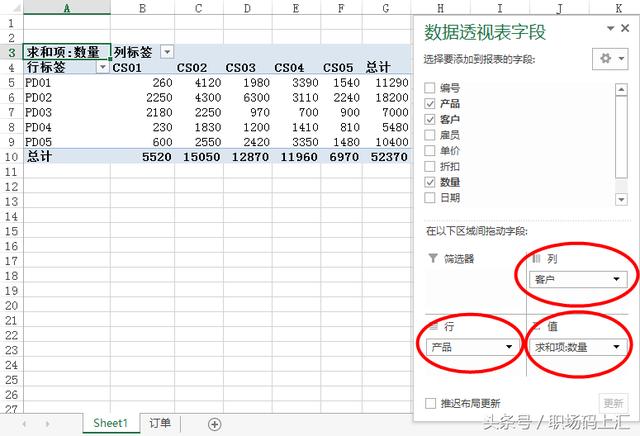
Task: Select the CS02 column header cell
Action: 199,67
